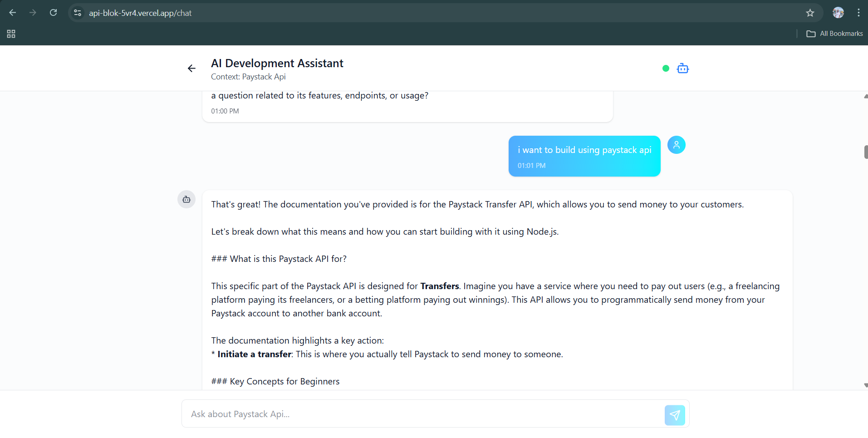Click '### What is this Paystack API for?' line

(x=279, y=259)
